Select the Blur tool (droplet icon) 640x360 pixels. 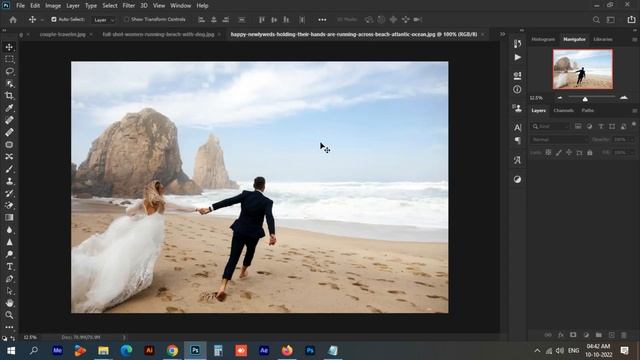click(9, 230)
